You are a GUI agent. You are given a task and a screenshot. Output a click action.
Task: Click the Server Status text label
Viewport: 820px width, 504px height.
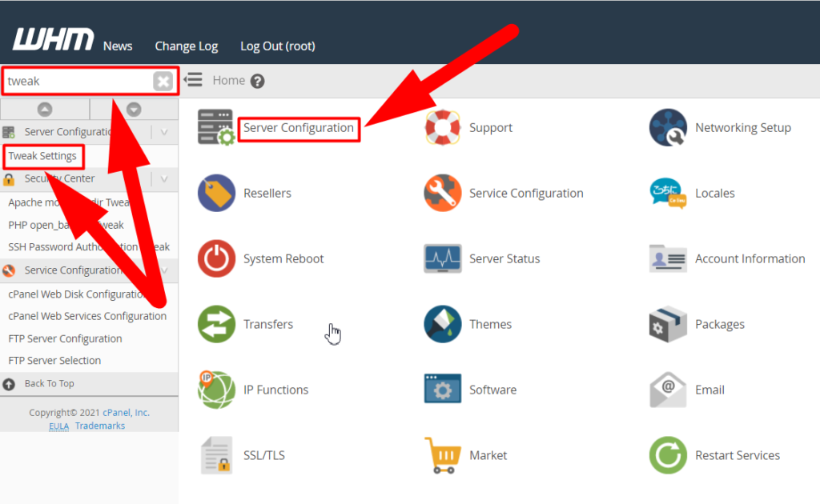504,258
